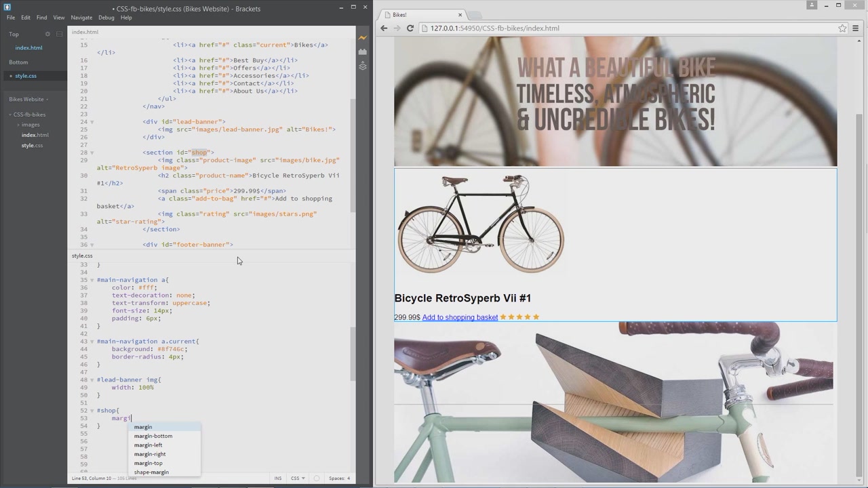The width and height of the screenshot is (868, 488).
Task: Open working set settings gear icon
Action: 47,34
